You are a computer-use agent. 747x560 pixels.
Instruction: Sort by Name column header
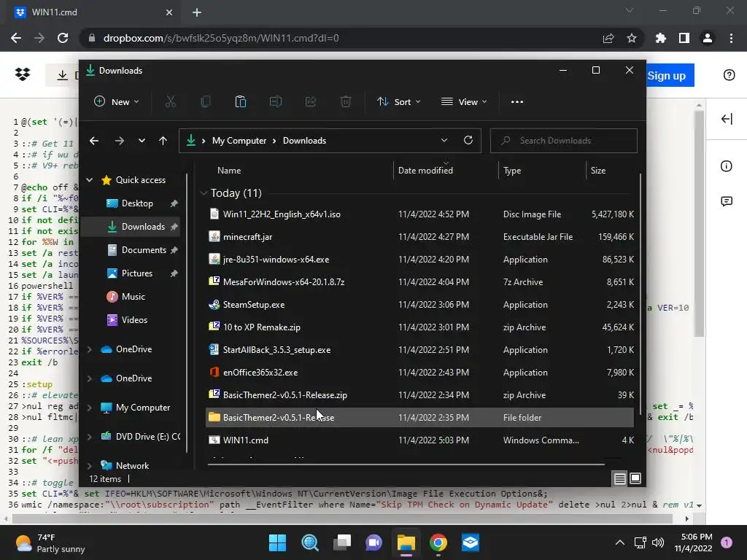(229, 171)
